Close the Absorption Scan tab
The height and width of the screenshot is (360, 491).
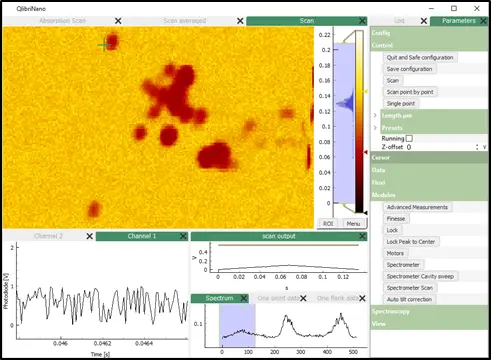tap(118, 21)
